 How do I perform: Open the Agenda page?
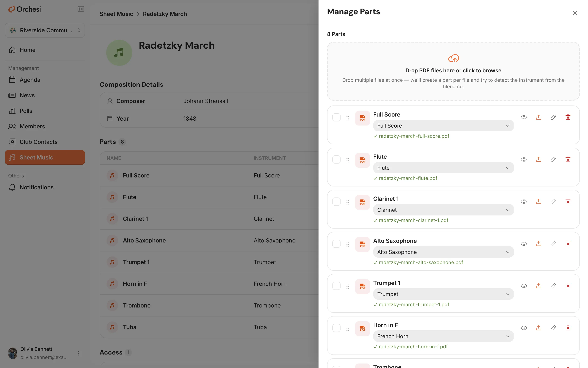coord(45,80)
